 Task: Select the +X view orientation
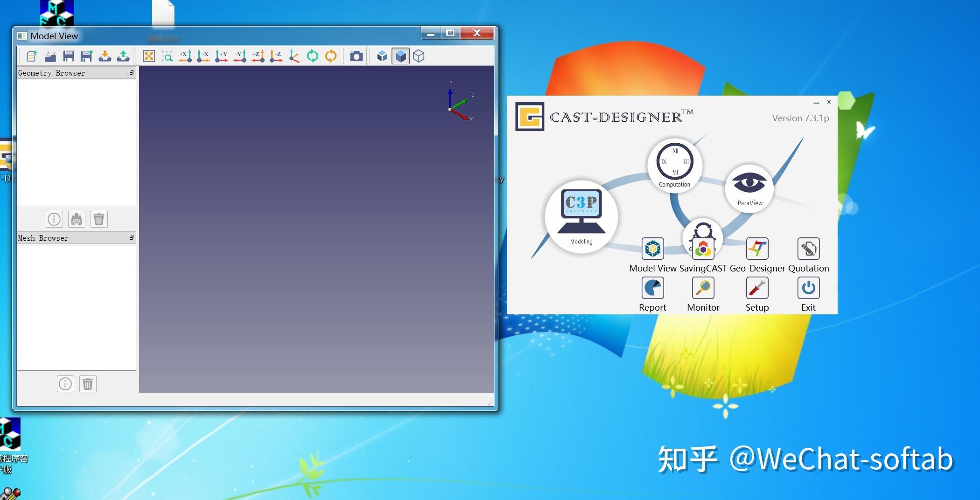[x=185, y=56]
